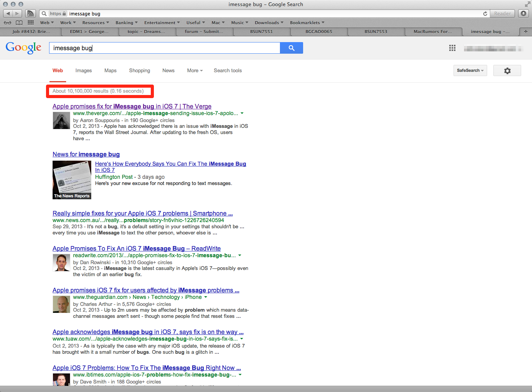
Task: Go back with Safari's back arrow
Action: tap(8, 14)
